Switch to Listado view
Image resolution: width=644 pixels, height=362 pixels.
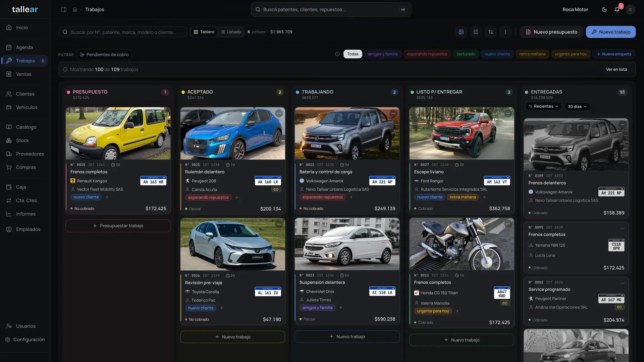(x=231, y=32)
